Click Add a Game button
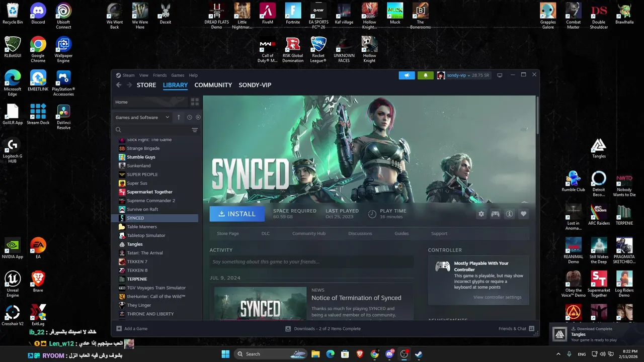This screenshot has height=362, width=644. (132, 328)
